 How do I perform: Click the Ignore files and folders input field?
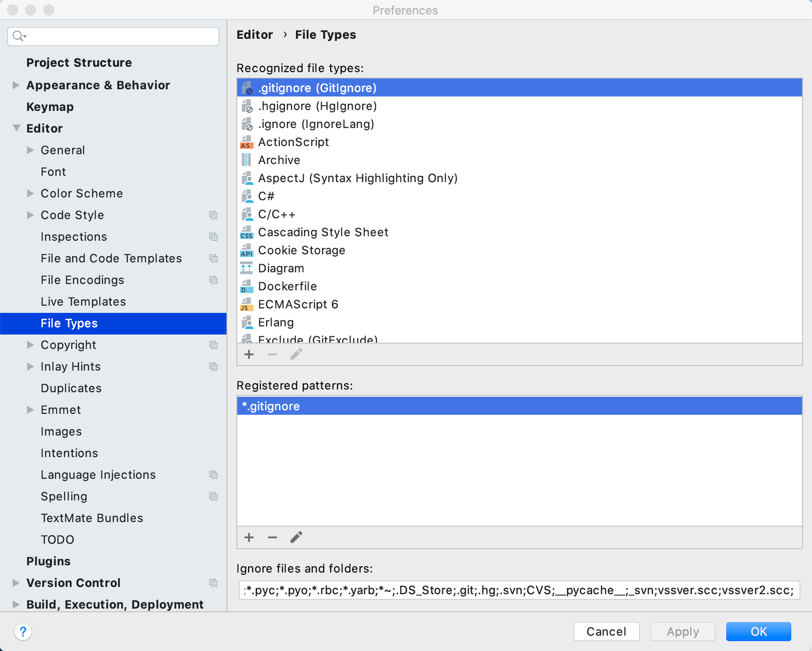pyautogui.click(x=519, y=590)
